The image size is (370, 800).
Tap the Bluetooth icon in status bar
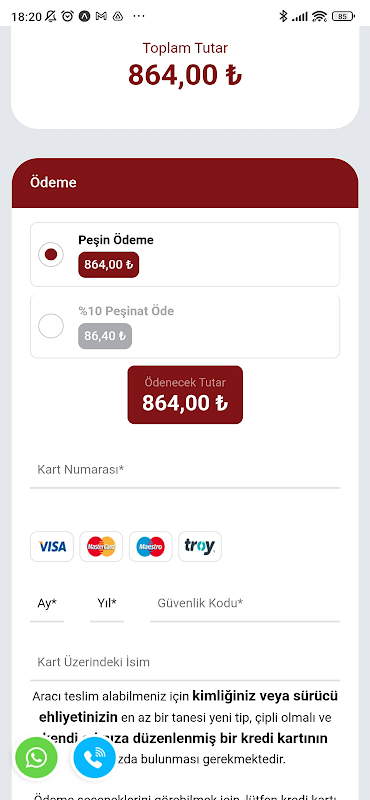pos(283,16)
